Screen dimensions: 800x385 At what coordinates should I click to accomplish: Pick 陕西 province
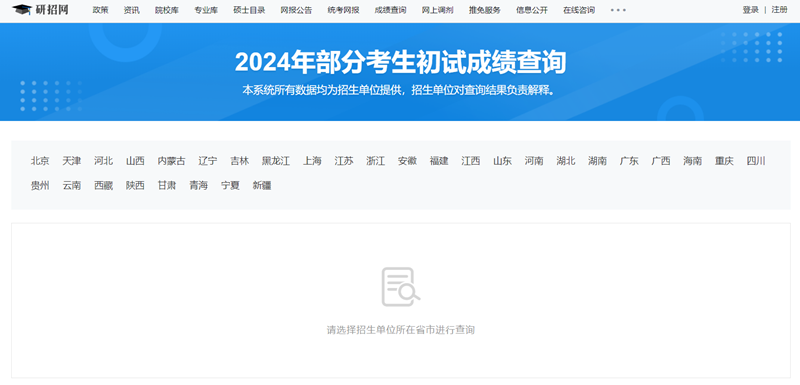(135, 186)
